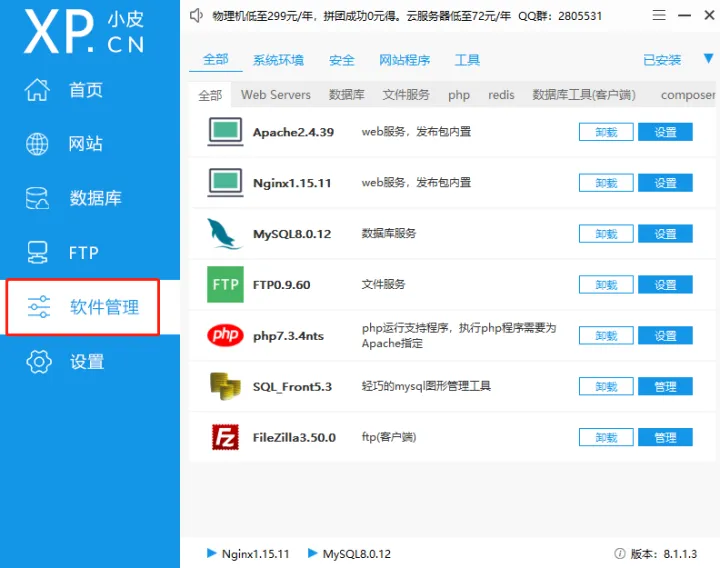Click the FileZilla red icon
The image size is (720, 568).
click(x=225, y=437)
